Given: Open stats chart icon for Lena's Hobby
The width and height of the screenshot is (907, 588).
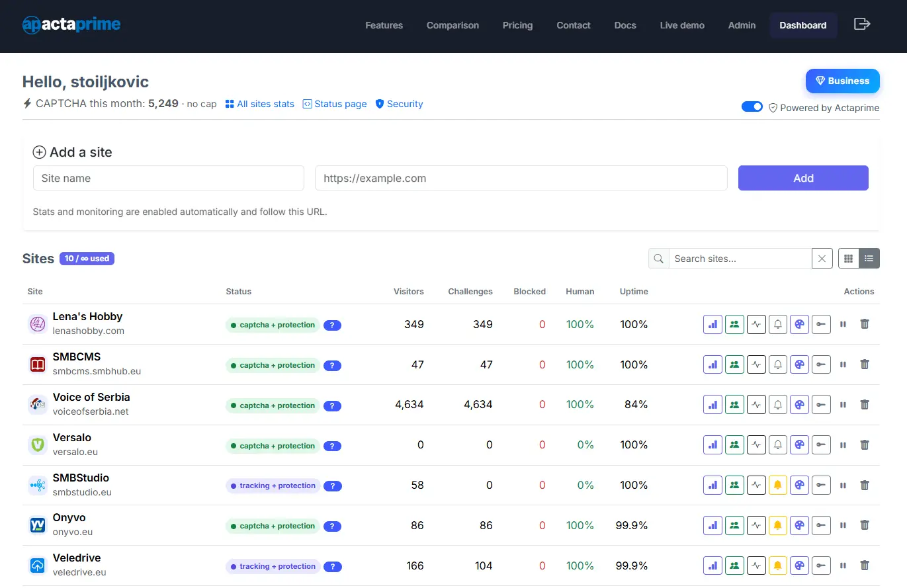Looking at the screenshot, I should (712, 325).
